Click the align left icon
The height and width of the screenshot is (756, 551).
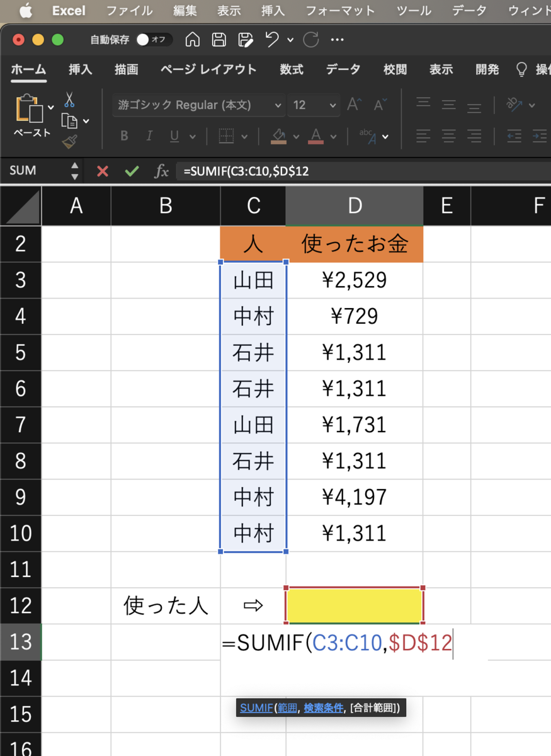pyautogui.click(x=424, y=136)
